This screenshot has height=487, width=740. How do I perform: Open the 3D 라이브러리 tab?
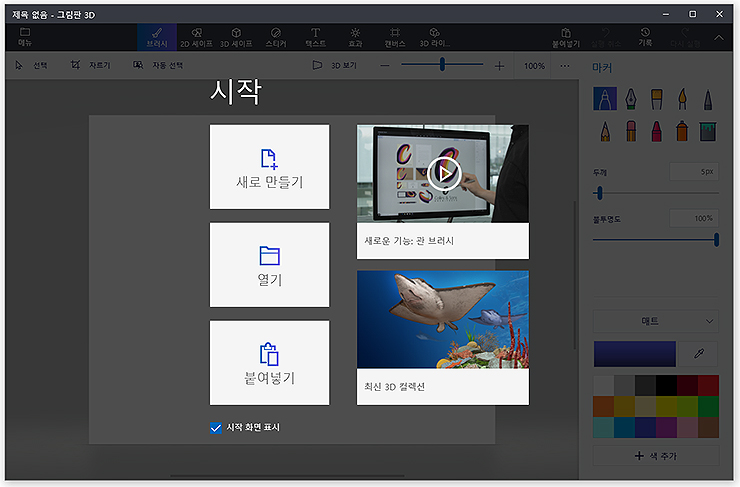pos(435,37)
